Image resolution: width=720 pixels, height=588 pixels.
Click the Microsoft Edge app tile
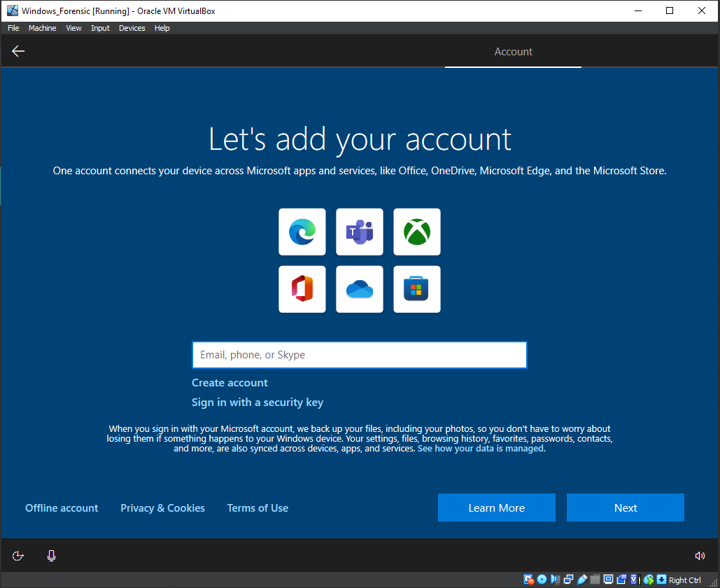302,232
